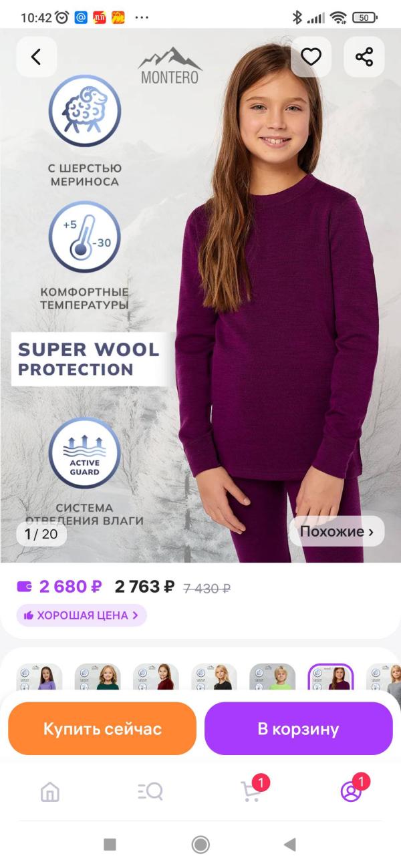Select the light green color variant thumbnail

[x=273, y=677]
